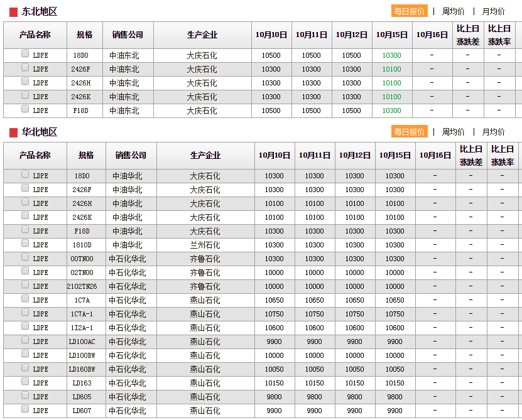This screenshot has height=420, width=522.
Task: Select the 东北地区 F18D row checkbox
Action: click(25, 109)
